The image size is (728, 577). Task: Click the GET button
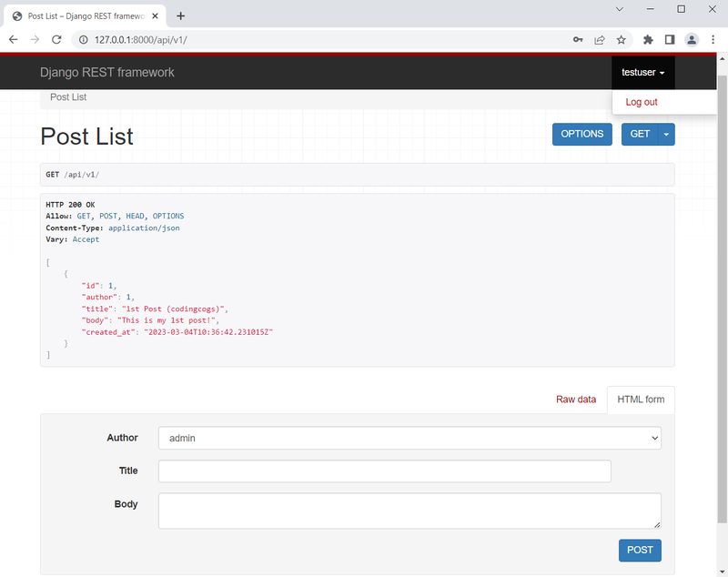tap(640, 134)
